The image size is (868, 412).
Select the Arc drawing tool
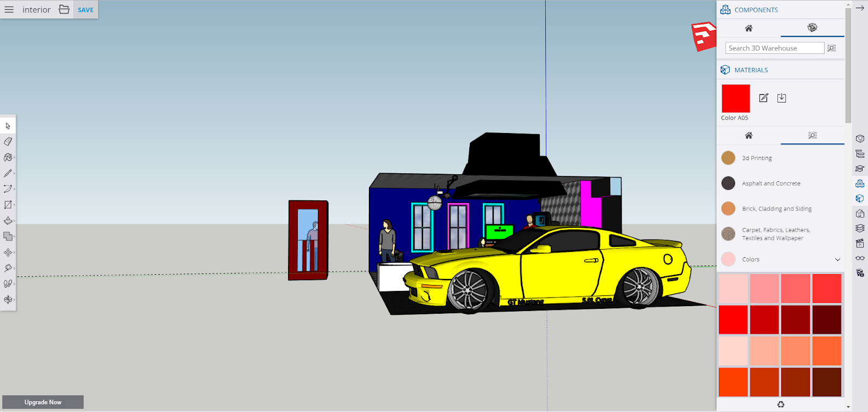point(8,189)
